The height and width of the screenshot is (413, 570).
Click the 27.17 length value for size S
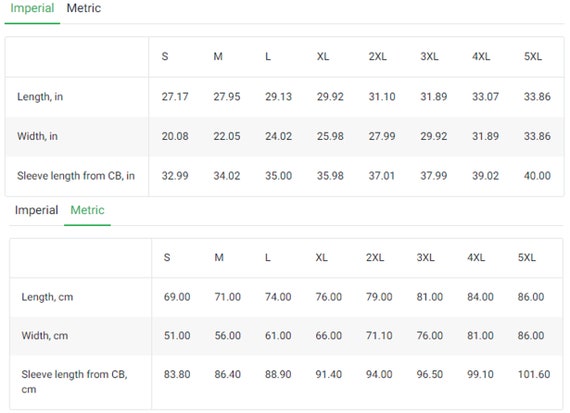175,97
